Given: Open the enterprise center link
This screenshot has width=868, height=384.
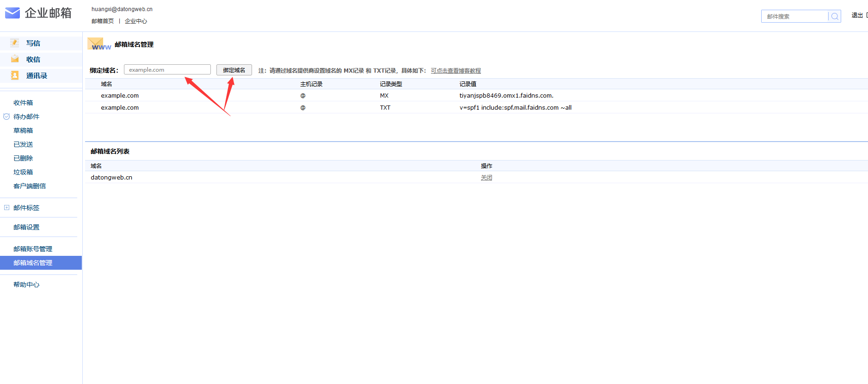Looking at the screenshot, I should pos(136,21).
